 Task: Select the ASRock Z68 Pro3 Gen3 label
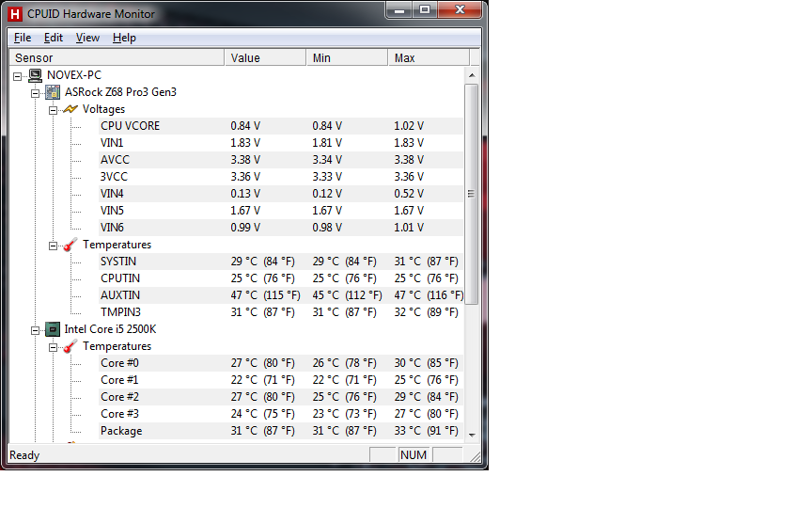(120, 92)
